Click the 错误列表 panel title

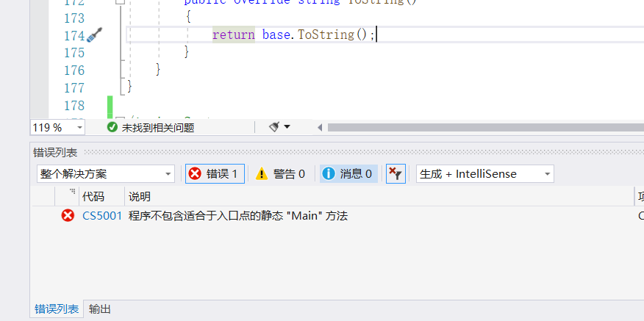pos(55,153)
